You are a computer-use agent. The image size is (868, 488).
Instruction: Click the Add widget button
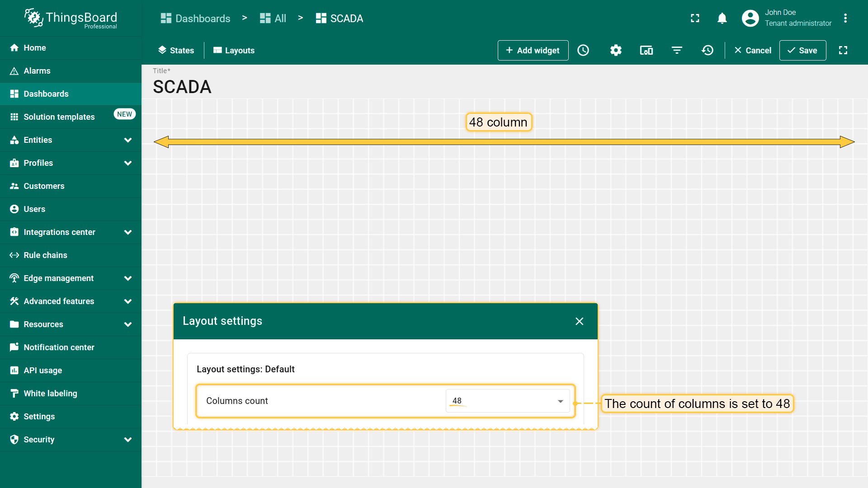(x=533, y=50)
